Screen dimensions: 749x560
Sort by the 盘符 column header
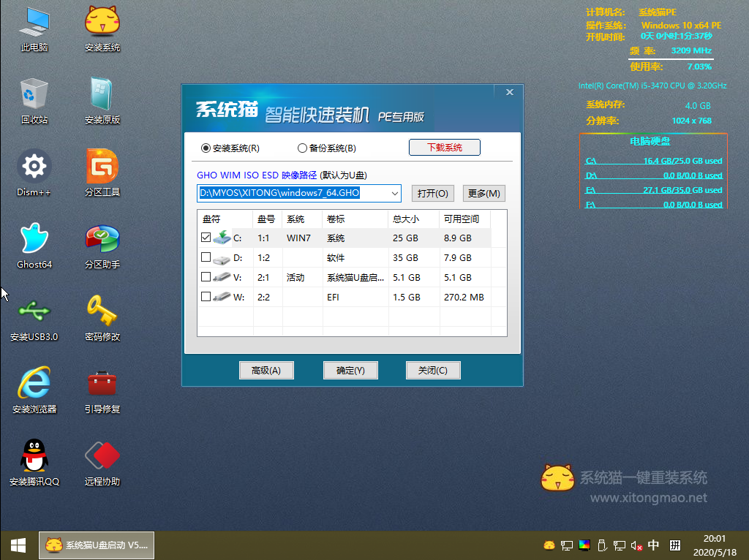(225, 219)
